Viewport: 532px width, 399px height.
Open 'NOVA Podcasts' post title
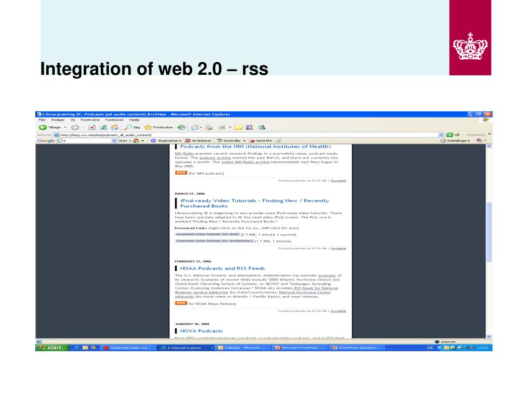pos(201,331)
